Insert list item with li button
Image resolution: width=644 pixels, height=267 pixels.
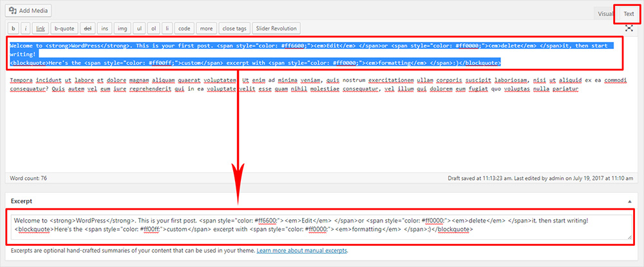tap(167, 28)
